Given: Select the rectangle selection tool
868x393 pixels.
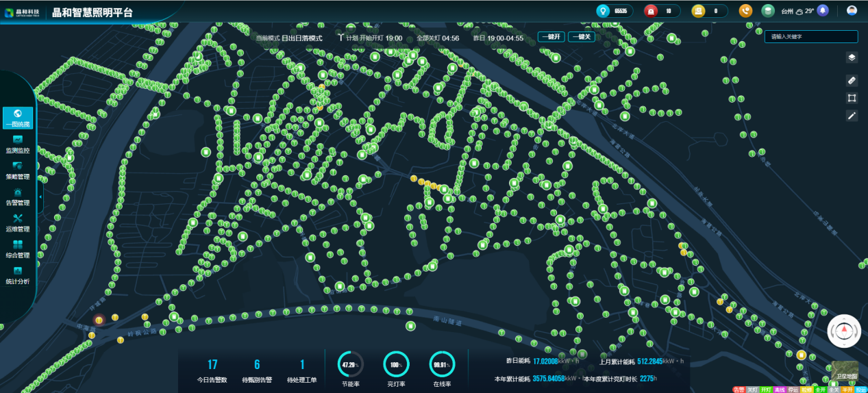Looking at the screenshot, I should coord(852,98).
